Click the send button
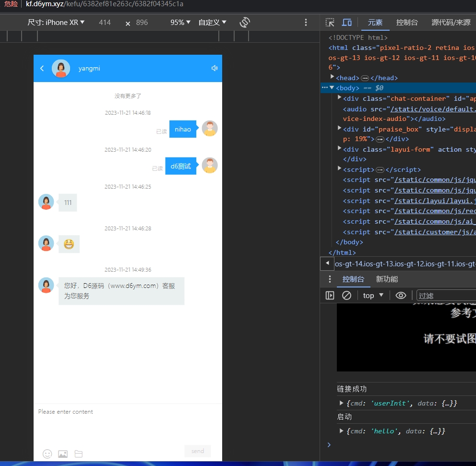 click(198, 451)
